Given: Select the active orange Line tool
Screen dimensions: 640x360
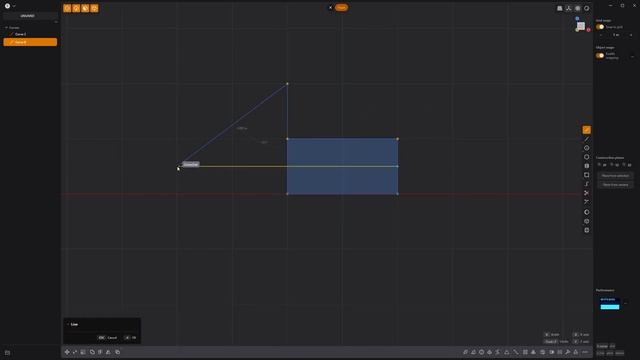Looking at the screenshot, I should click(587, 130).
